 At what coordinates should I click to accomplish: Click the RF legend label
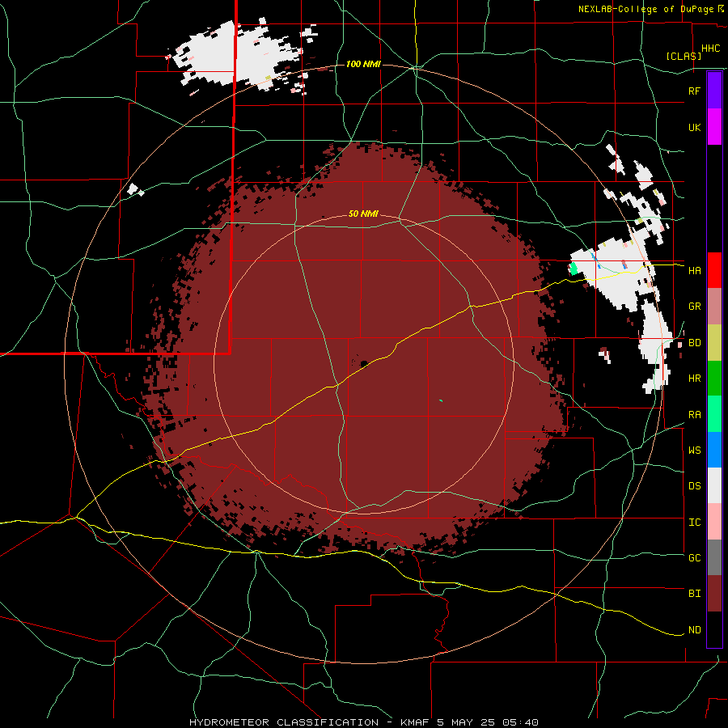[x=694, y=91]
